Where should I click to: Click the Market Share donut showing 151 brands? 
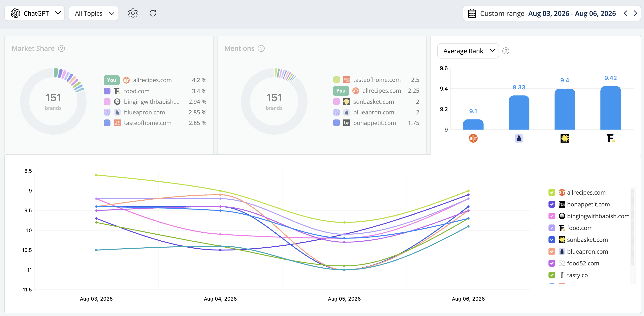(53, 101)
